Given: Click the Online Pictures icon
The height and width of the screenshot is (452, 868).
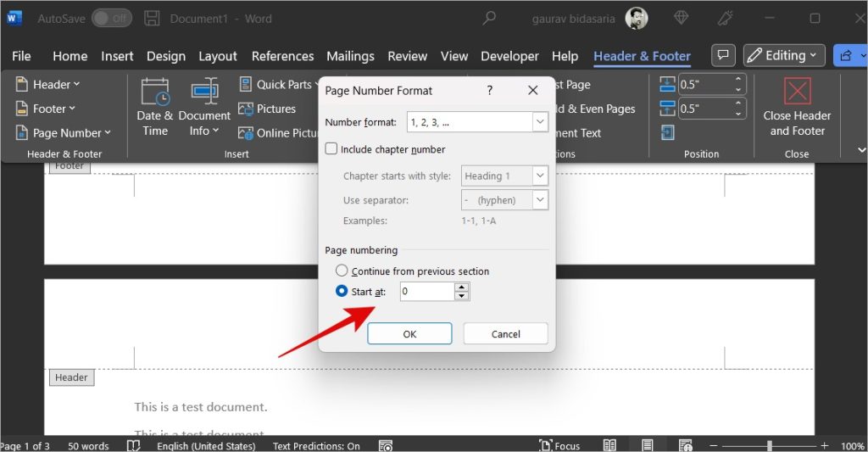Looking at the screenshot, I should (x=246, y=133).
